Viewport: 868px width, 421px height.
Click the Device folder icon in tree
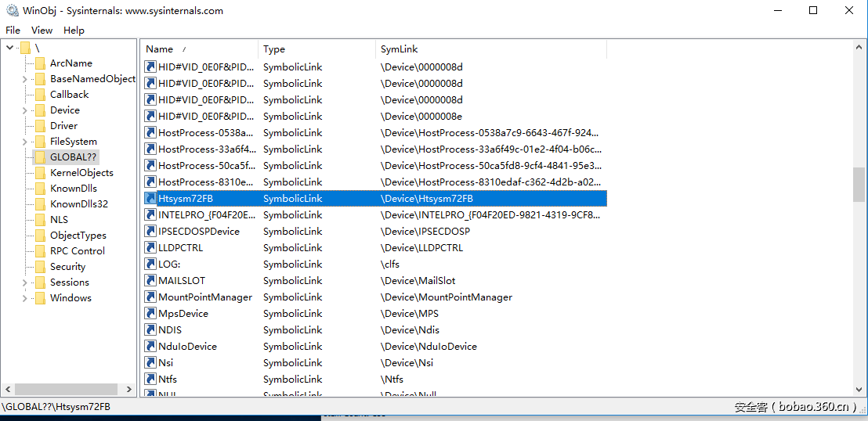[x=40, y=110]
